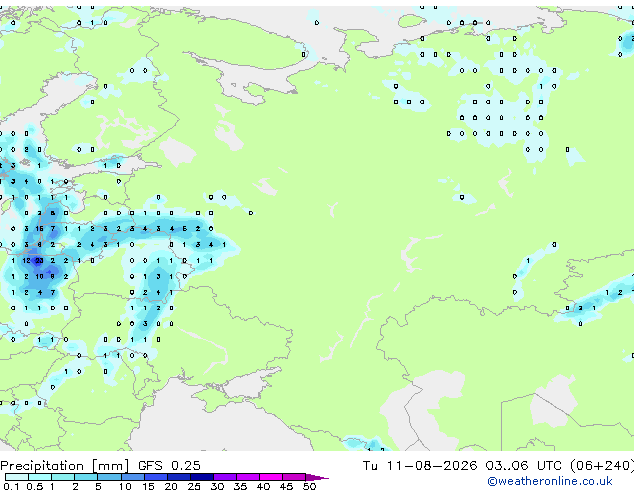Pick the 10 to 15 mm legend swatch
634x490 pixels.
point(132,477)
